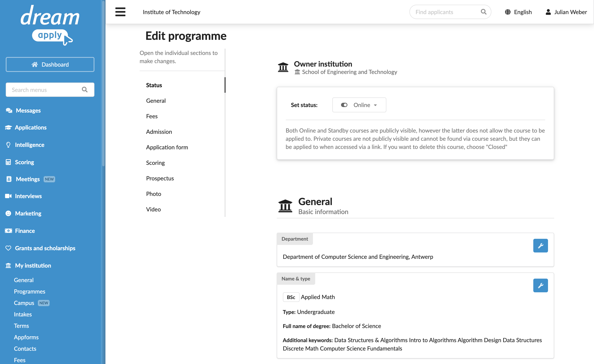Click the user profile icon
This screenshot has height=364, width=594.
(548, 12)
